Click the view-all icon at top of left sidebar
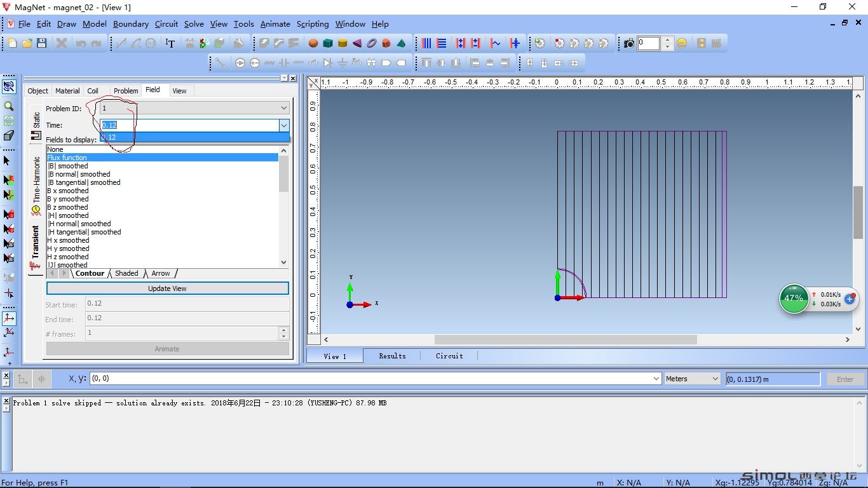Viewport: 868px width, 488px height. (x=9, y=86)
